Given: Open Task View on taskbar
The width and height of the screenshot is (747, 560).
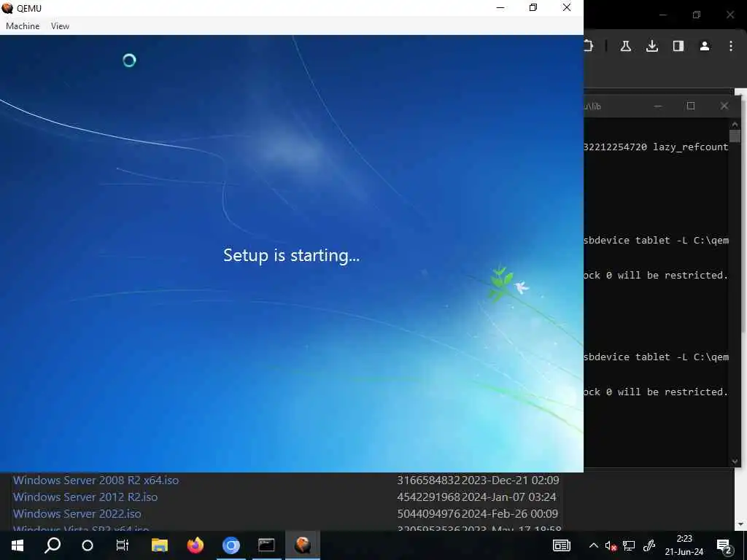Looking at the screenshot, I should 123,545.
